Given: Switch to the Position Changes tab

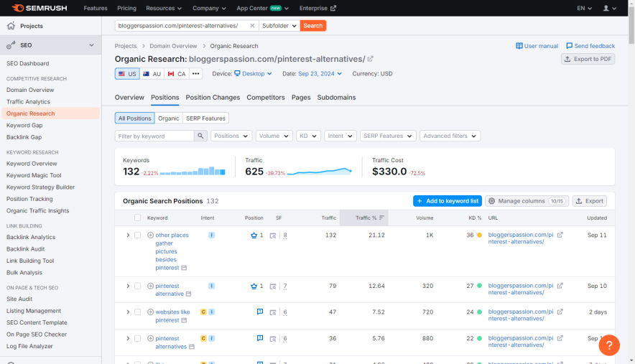Looking at the screenshot, I should pos(213,98).
